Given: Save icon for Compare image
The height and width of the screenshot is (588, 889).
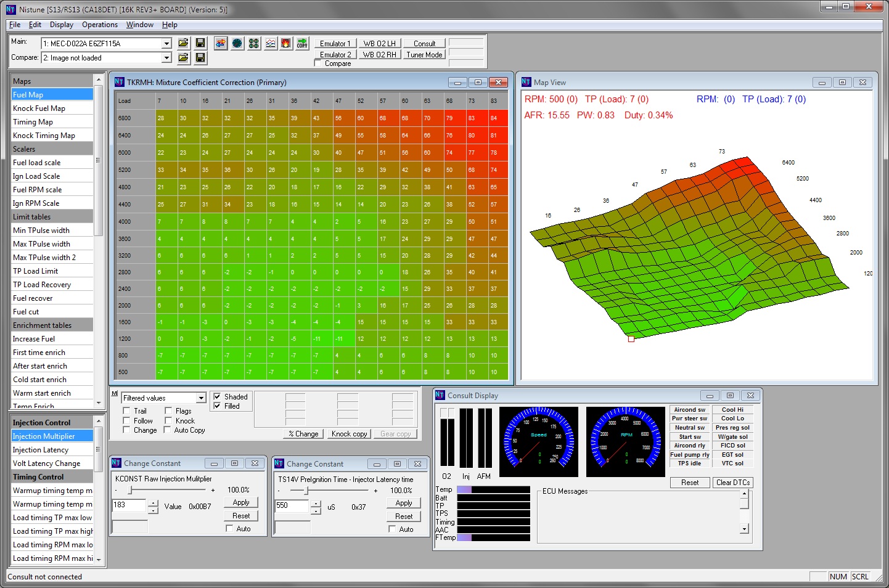Looking at the screenshot, I should click(200, 57).
